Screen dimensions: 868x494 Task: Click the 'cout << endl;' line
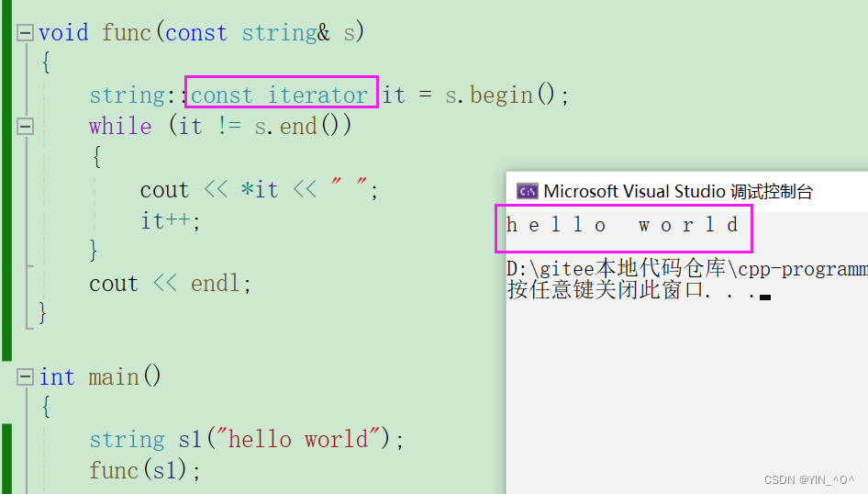point(170,283)
